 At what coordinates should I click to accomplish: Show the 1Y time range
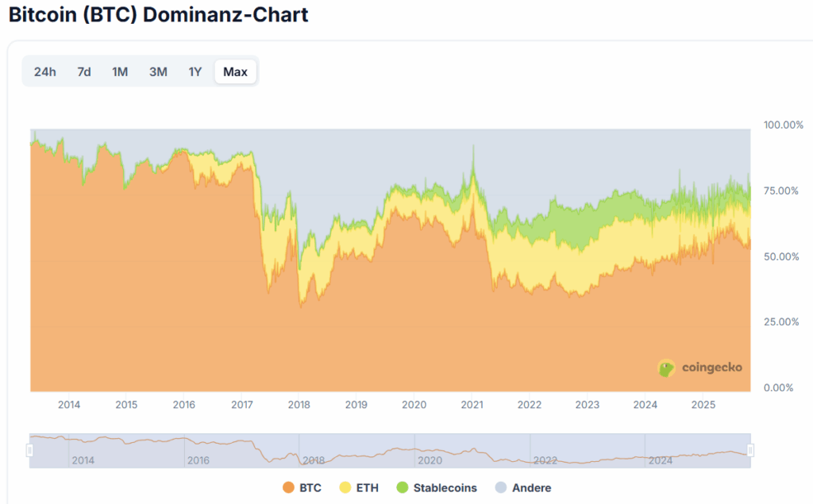pos(195,71)
